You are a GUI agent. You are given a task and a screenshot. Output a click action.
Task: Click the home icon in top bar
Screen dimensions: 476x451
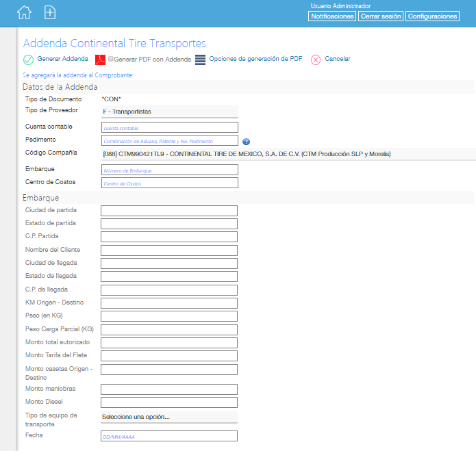24,12
